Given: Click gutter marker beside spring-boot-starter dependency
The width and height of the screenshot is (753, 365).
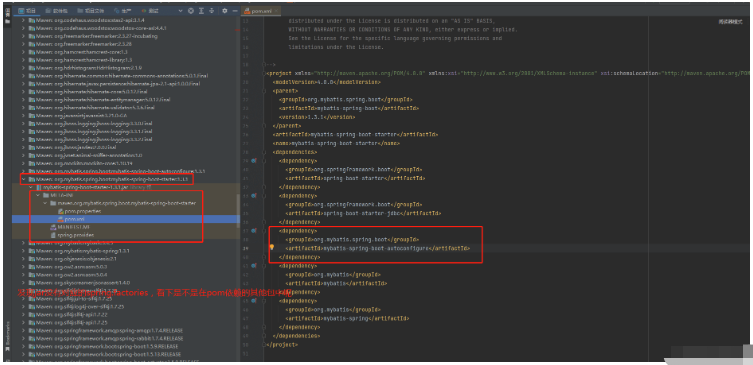Looking at the screenshot, I should (254, 161).
